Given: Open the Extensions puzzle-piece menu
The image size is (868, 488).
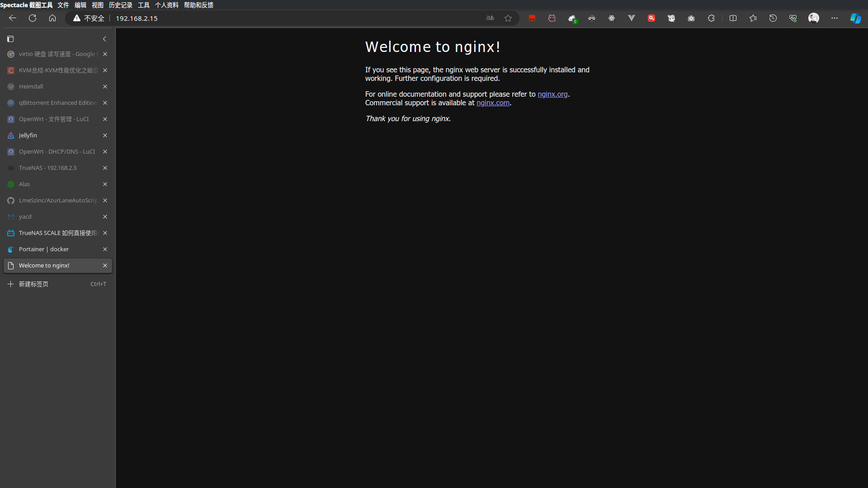Looking at the screenshot, I should 711,18.
